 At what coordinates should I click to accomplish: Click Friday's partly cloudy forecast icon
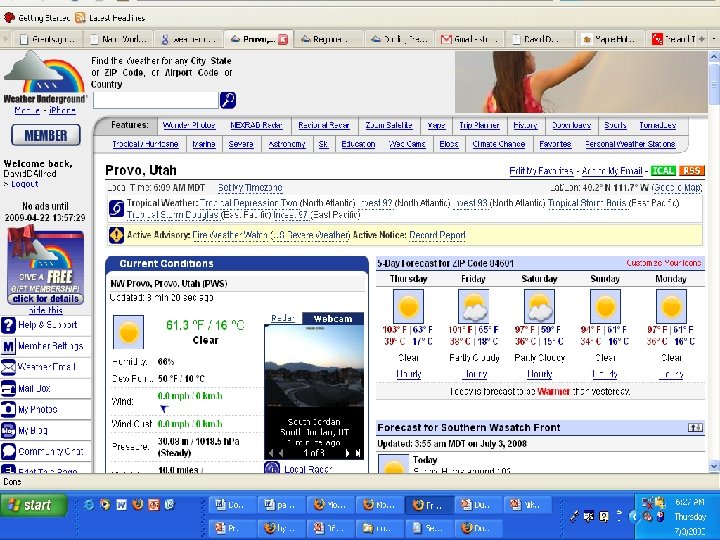[473, 306]
